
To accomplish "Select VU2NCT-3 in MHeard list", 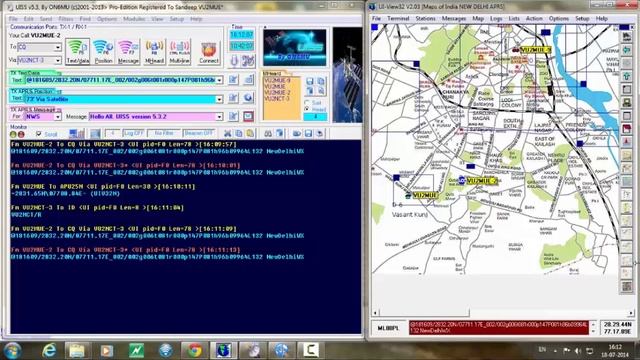I will (x=277, y=99).
